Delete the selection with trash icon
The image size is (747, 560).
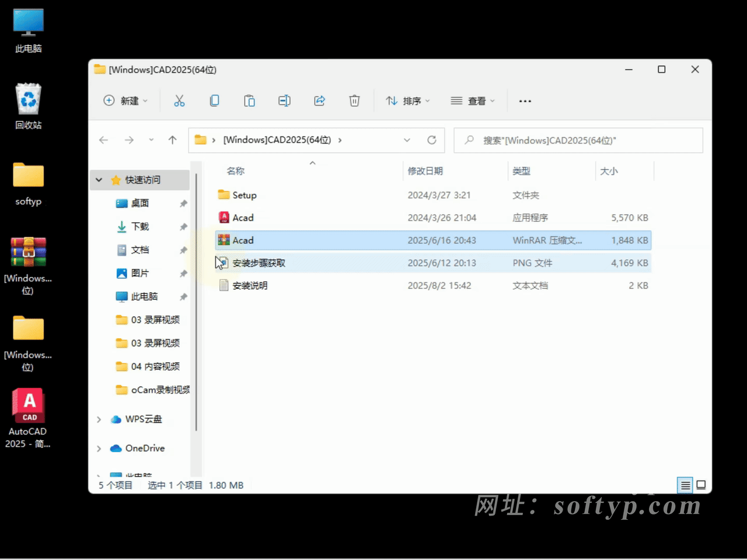[x=354, y=100]
